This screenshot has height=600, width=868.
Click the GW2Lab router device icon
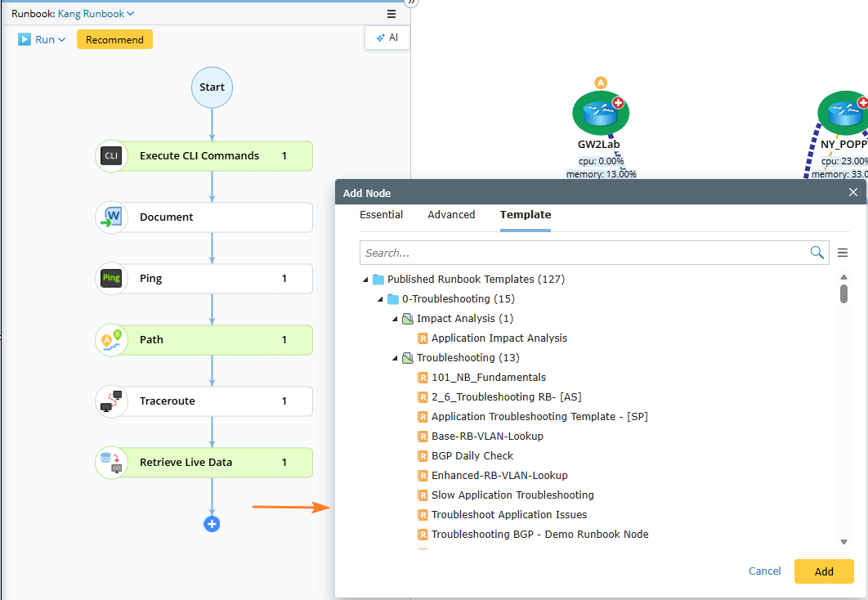coord(601,113)
